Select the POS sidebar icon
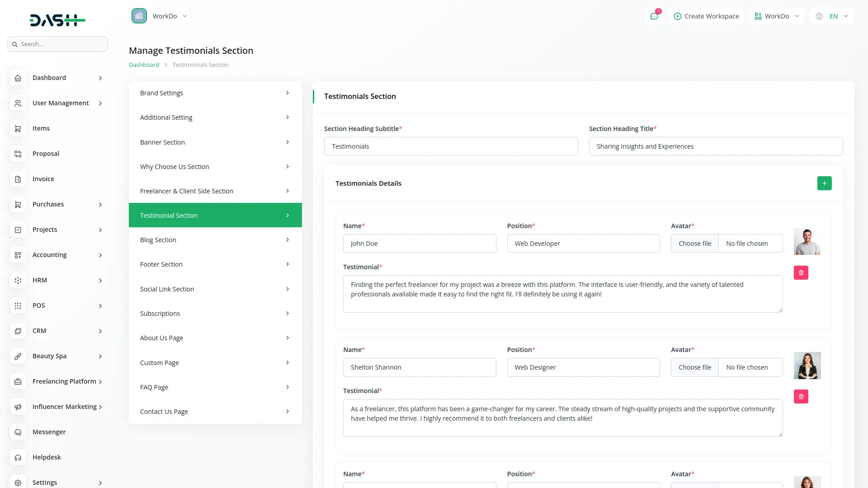The height and width of the screenshot is (488, 868). [18, 305]
